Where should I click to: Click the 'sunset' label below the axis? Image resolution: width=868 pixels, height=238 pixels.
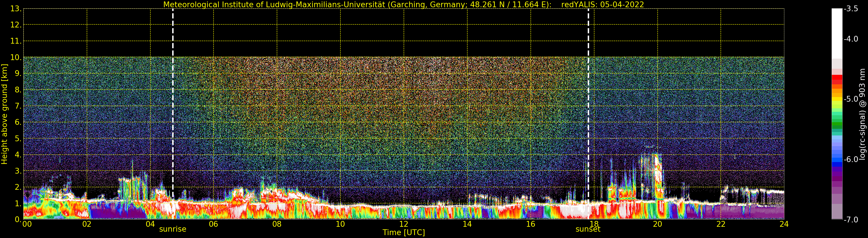[588, 229]
